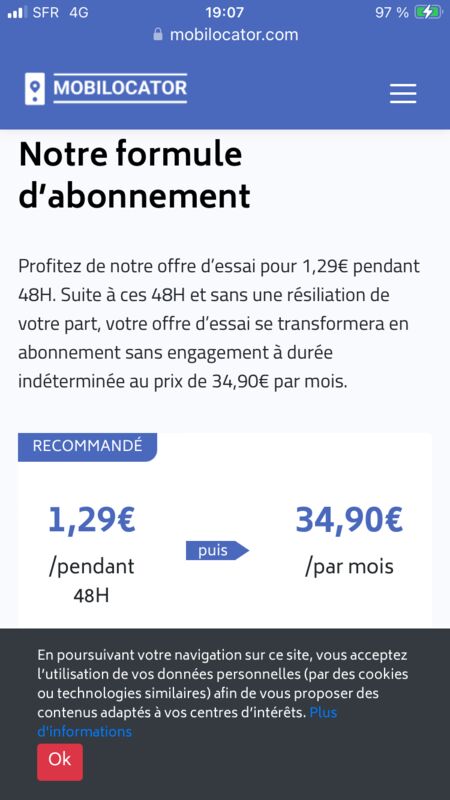Image resolution: width=450 pixels, height=800 pixels.
Task: Select the 1,29€ trial price
Action: coord(92,520)
